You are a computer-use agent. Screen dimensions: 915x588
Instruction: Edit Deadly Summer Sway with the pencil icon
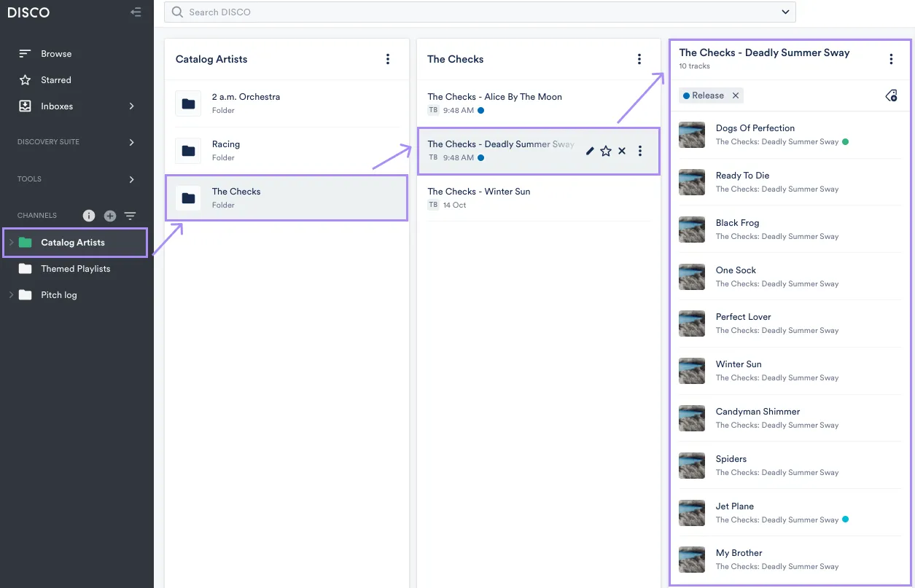click(589, 151)
